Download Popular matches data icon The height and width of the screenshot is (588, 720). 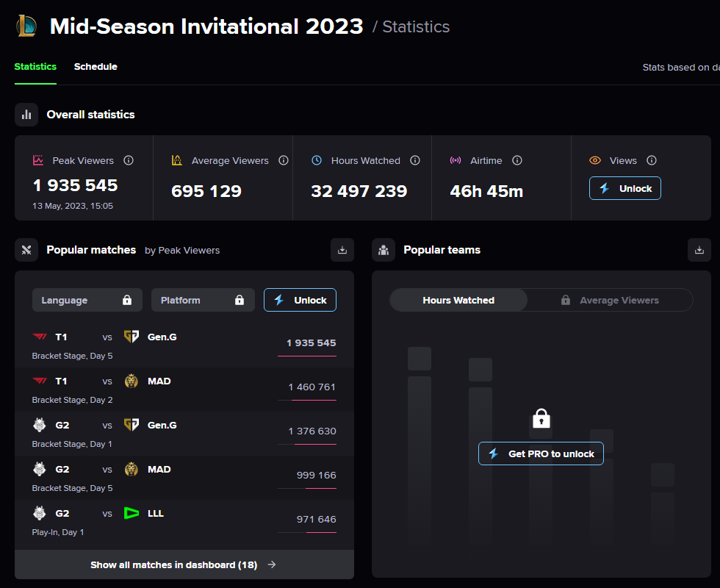(x=342, y=250)
